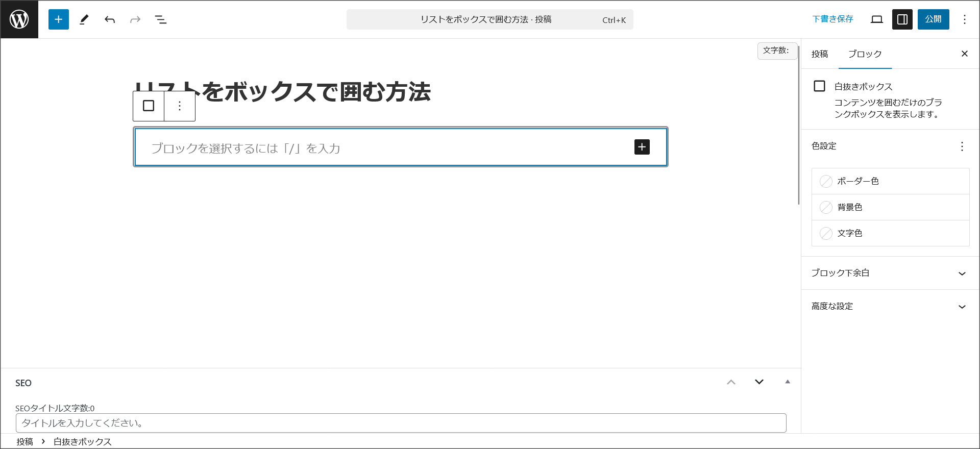
Task: Click the post title heading
Action: pyautogui.click(x=283, y=92)
